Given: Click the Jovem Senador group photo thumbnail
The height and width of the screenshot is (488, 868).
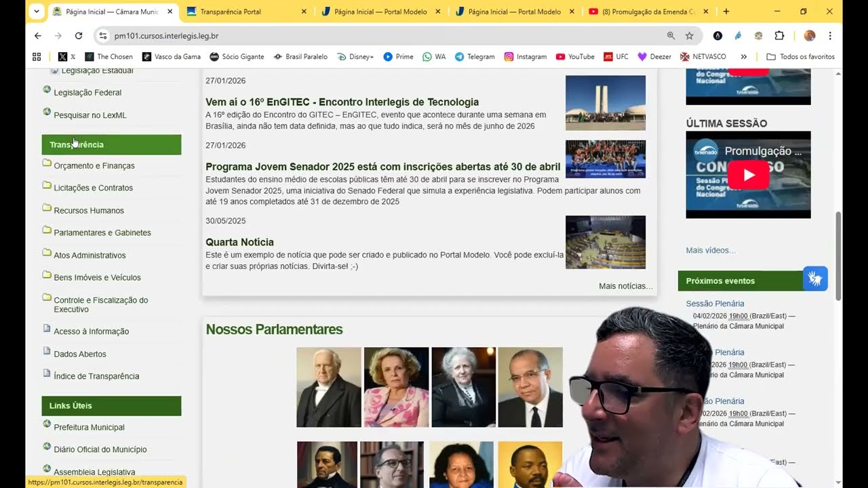Looking at the screenshot, I should 606,159.
